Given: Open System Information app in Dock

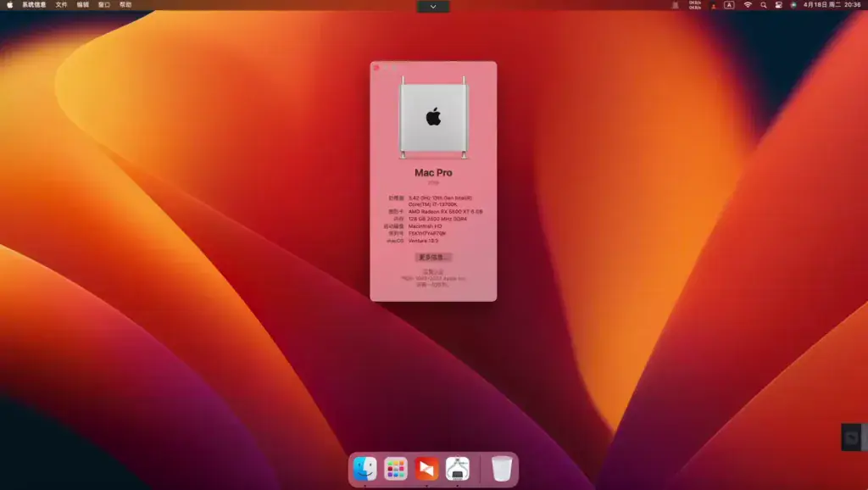Looking at the screenshot, I should (458, 469).
